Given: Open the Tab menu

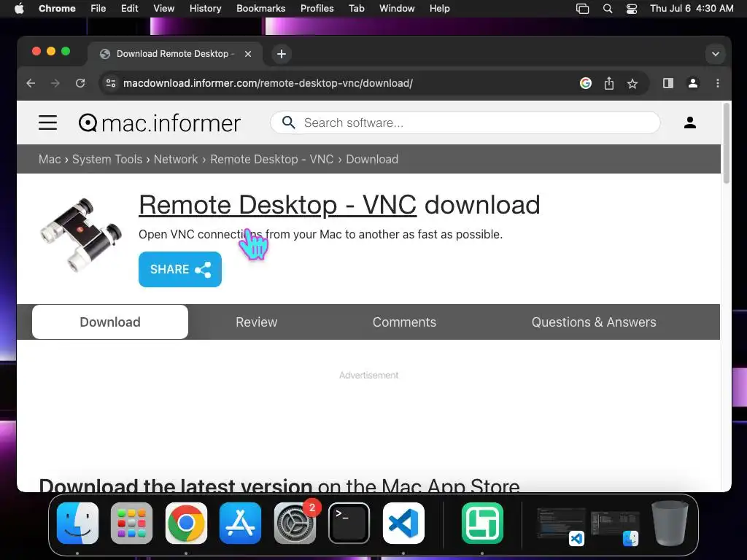Looking at the screenshot, I should [356, 9].
